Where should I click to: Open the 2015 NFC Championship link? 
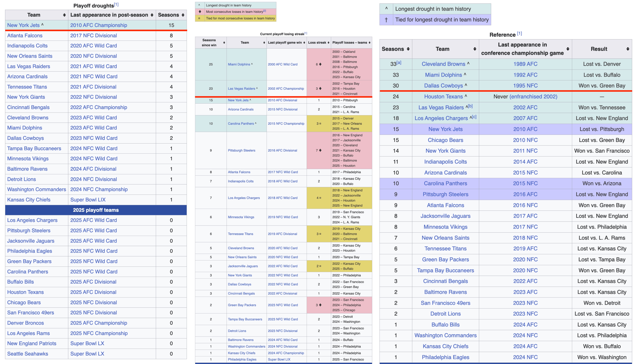pos(286,124)
